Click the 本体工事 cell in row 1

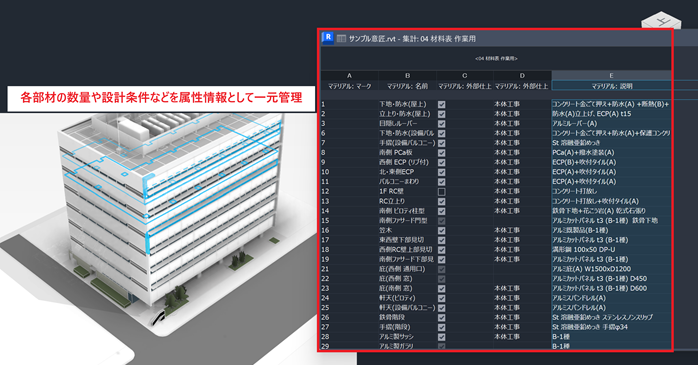click(522, 104)
